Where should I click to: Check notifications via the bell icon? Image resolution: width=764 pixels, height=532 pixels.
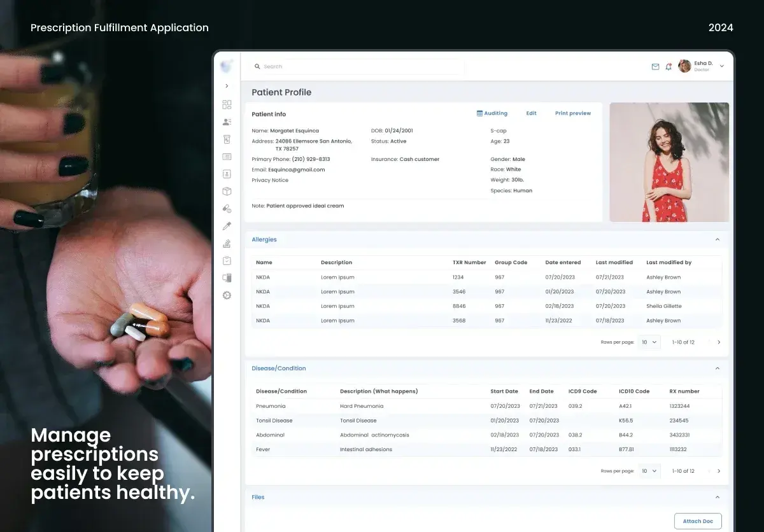coord(668,66)
